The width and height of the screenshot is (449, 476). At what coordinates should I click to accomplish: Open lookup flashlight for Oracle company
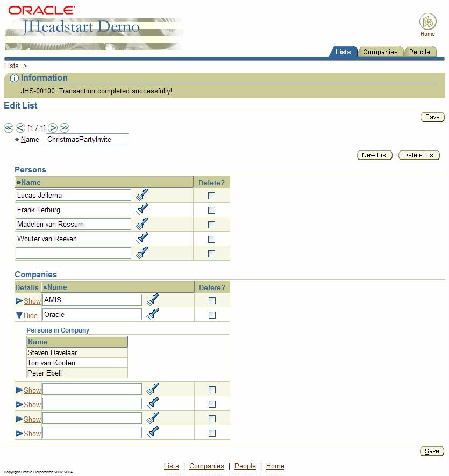tap(153, 314)
